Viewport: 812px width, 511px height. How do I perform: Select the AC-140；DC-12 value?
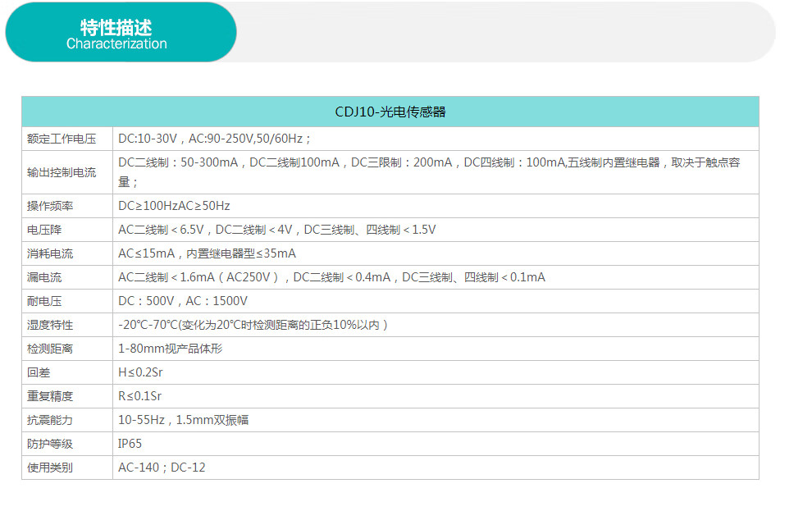(162, 468)
